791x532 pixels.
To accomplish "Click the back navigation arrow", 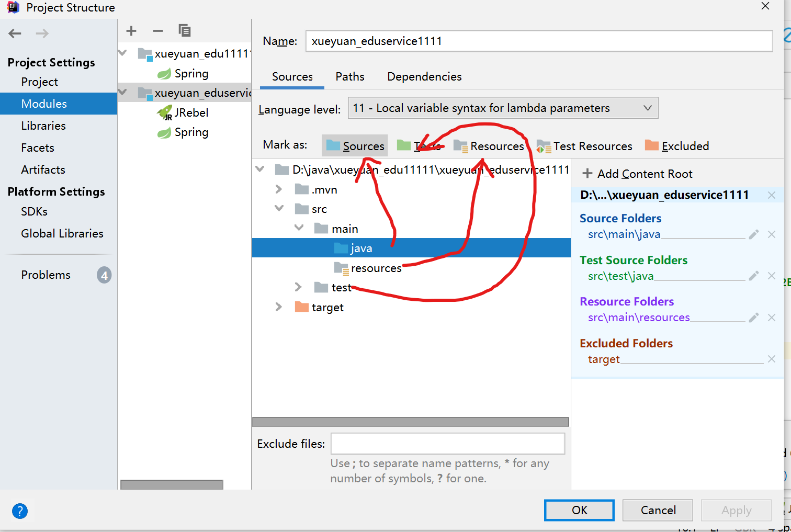I will [15, 33].
